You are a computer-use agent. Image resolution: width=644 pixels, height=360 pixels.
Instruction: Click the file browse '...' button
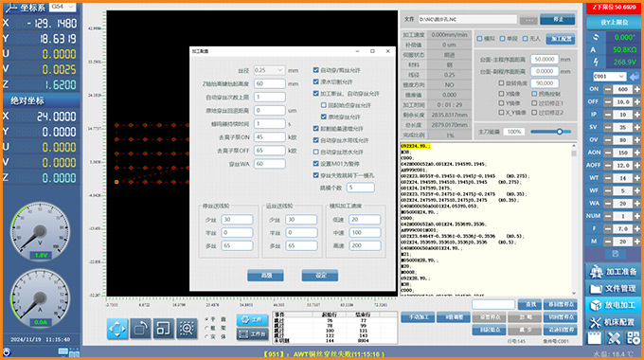click(529, 20)
